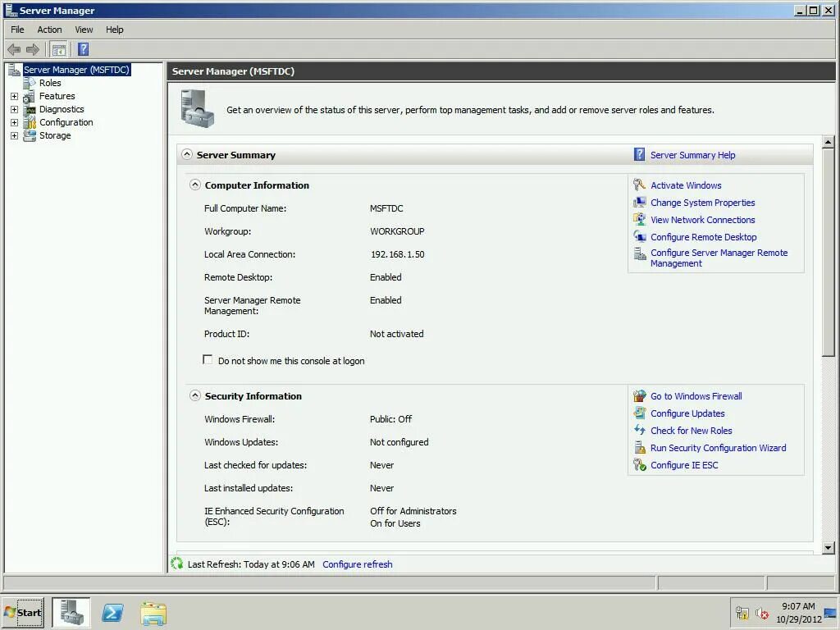
Task: Open Change System Properties link
Action: pos(702,203)
